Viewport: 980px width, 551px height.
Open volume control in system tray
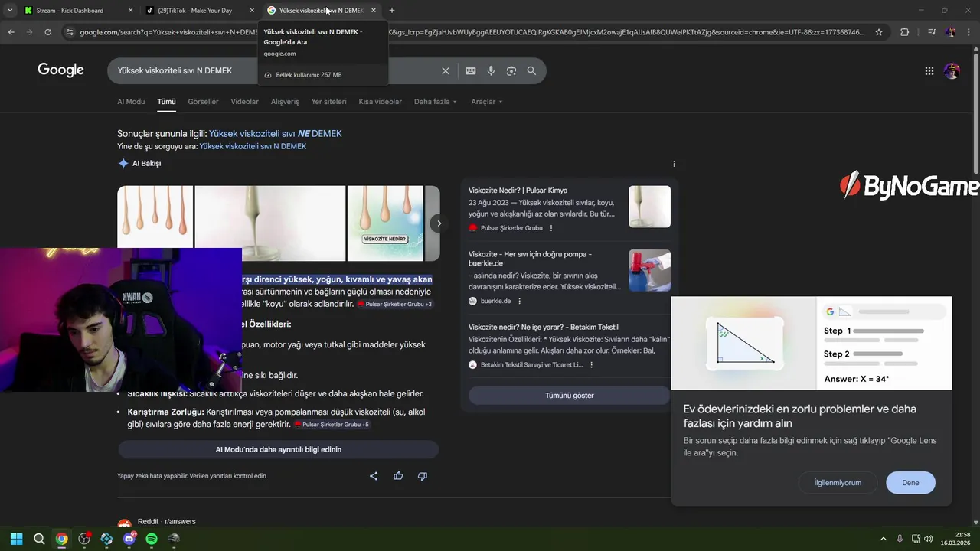(x=929, y=539)
